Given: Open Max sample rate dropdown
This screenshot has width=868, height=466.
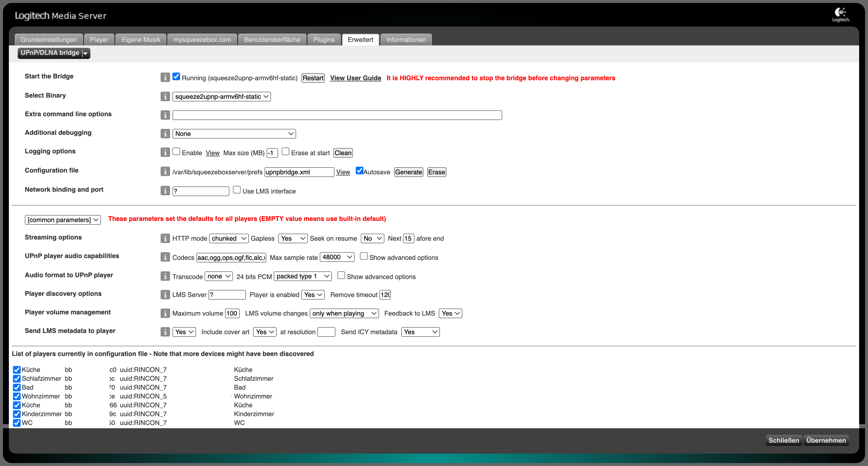Looking at the screenshot, I should (337, 257).
